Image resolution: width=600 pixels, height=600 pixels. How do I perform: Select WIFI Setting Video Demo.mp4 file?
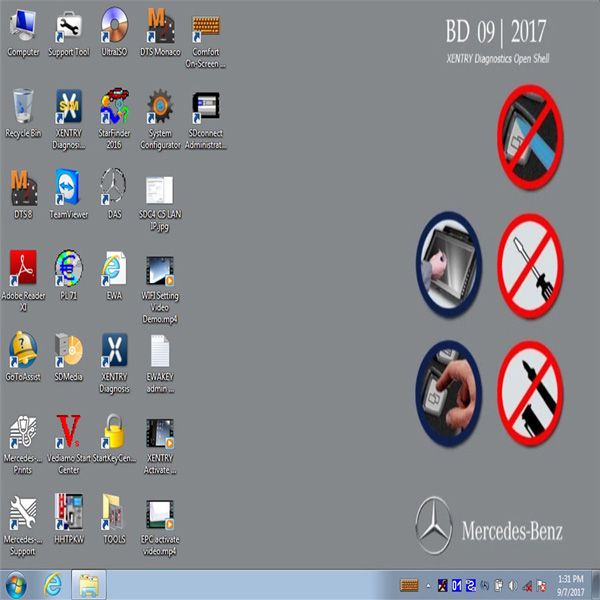click(x=160, y=290)
